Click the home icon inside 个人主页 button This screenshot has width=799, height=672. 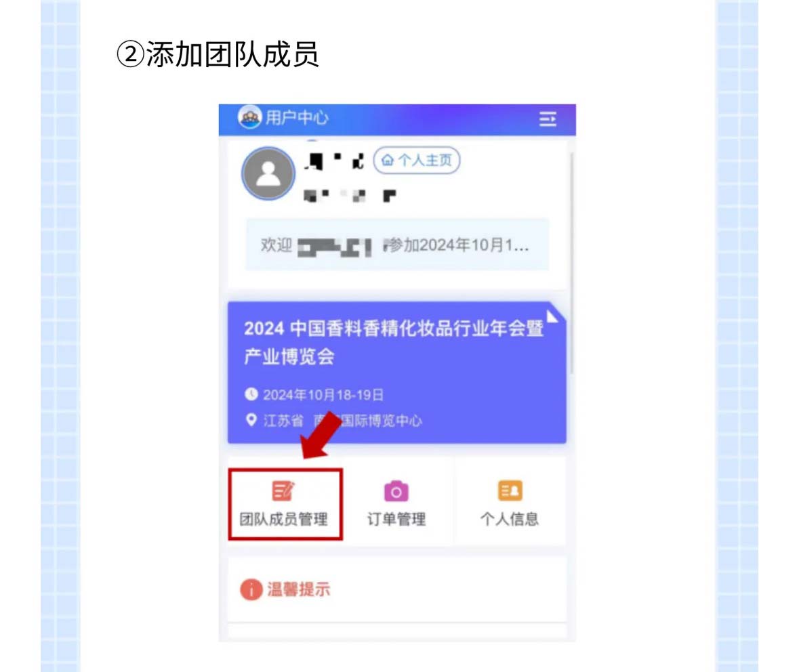pyautogui.click(x=388, y=161)
